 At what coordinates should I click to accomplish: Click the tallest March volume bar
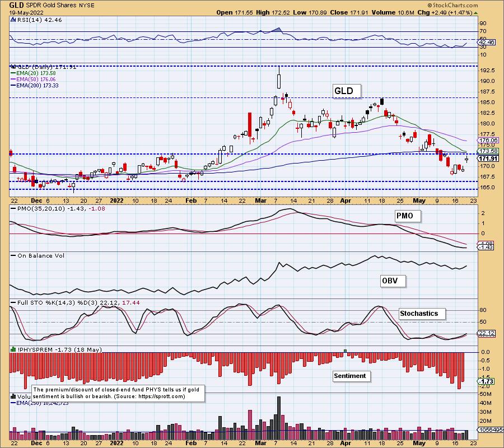pos(279,418)
